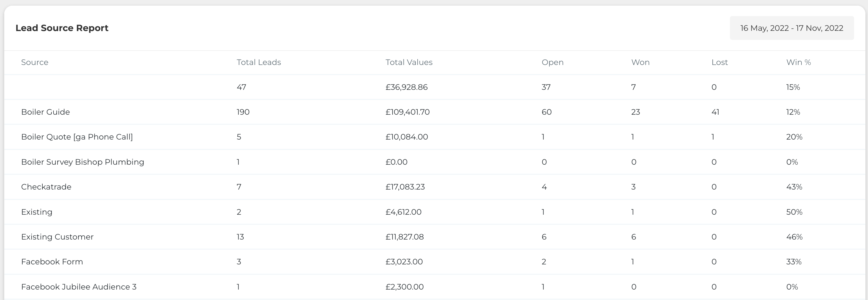Select the £36,928.86 value in the unnamed row
The height and width of the screenshot is (300, 868).
(x=406, y=87)
